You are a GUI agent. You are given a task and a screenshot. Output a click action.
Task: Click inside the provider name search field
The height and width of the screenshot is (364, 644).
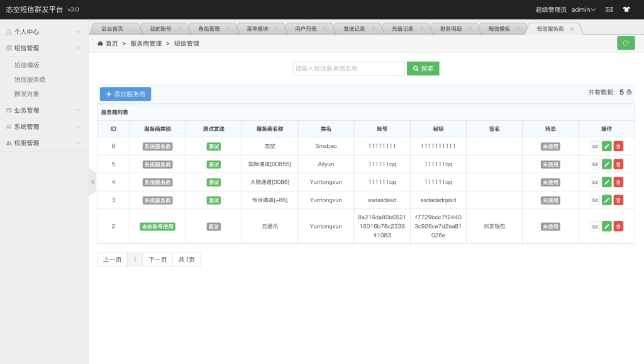[x=349, y=68]
